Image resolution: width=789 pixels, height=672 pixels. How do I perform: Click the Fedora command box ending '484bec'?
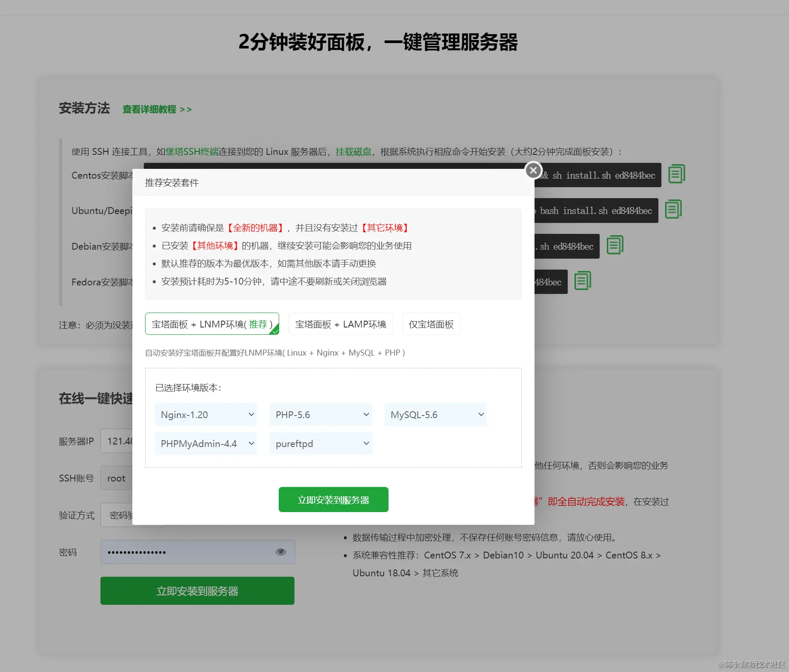point(551,282)
